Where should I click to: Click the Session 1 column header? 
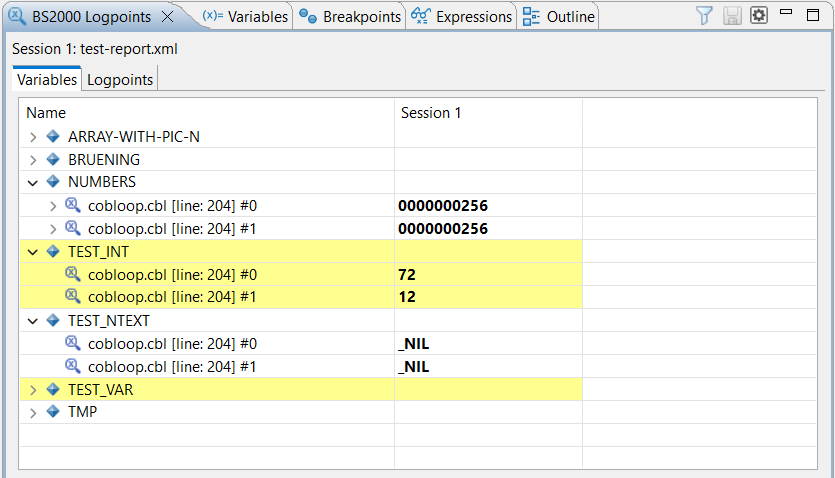(431, 113)
